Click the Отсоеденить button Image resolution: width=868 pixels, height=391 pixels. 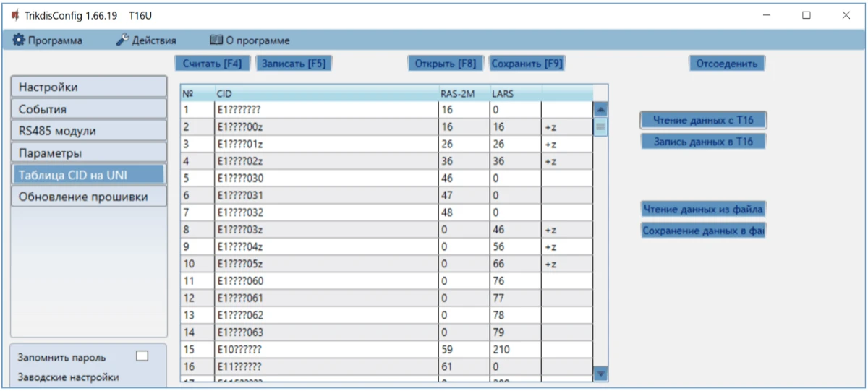[726, 64]
